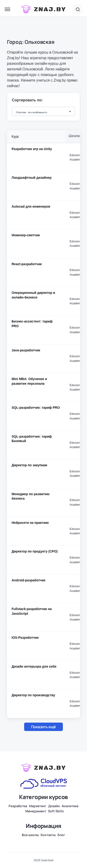Open the Разработчик игр на Unity course

(x=32, y=149)
